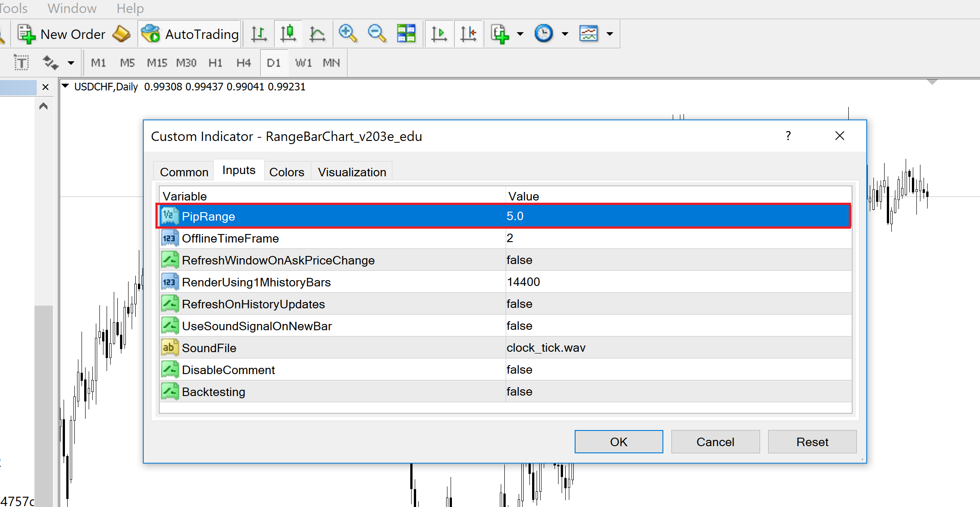980x507 pixels.
Task: Open the Window menu
Action: [72, 9]
